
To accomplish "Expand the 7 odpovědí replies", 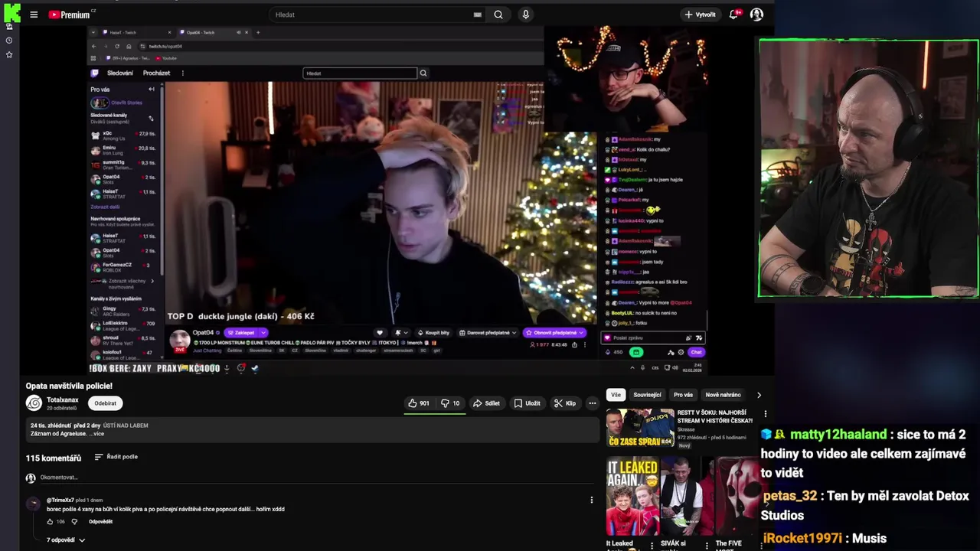I will (x=66, y=540).
